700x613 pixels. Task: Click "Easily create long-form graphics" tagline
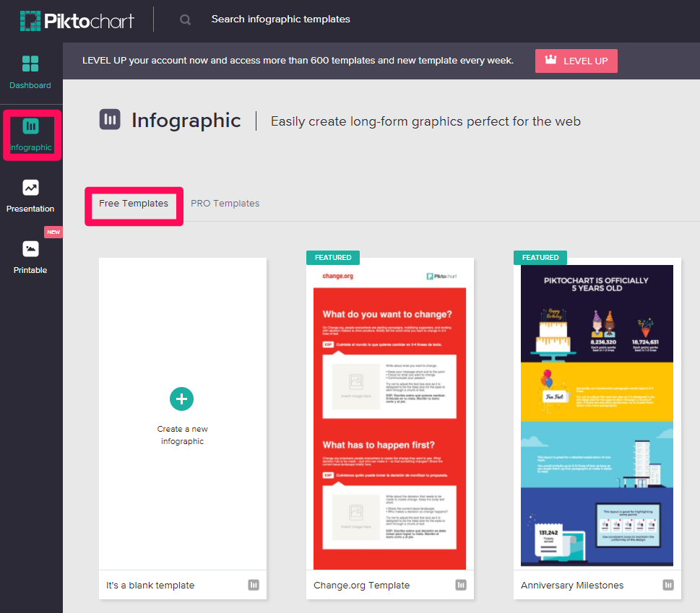(x=426, y=121)
